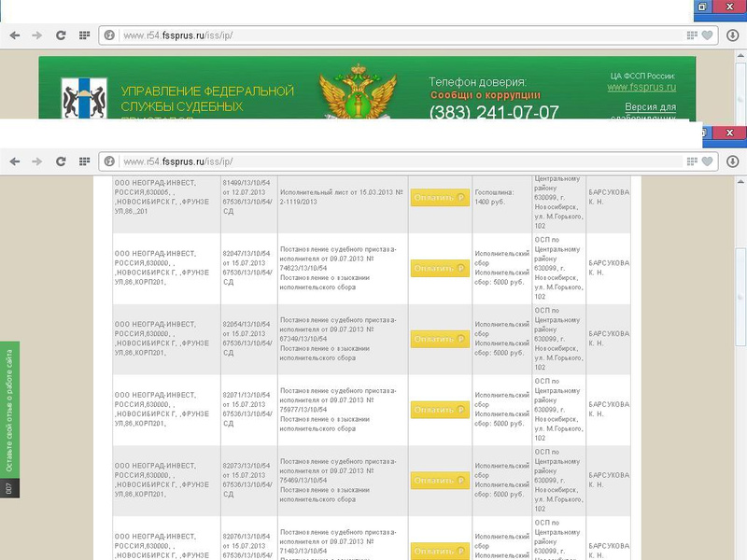Pay the 82071/13/10/54 entry via Оплатить
Screen dimensions: 747x560
(439, 410)
